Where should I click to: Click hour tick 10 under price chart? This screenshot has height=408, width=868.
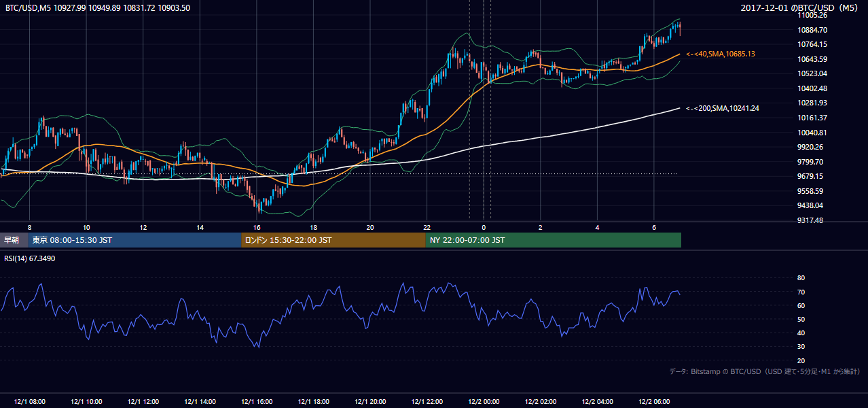tap(86, 227)
